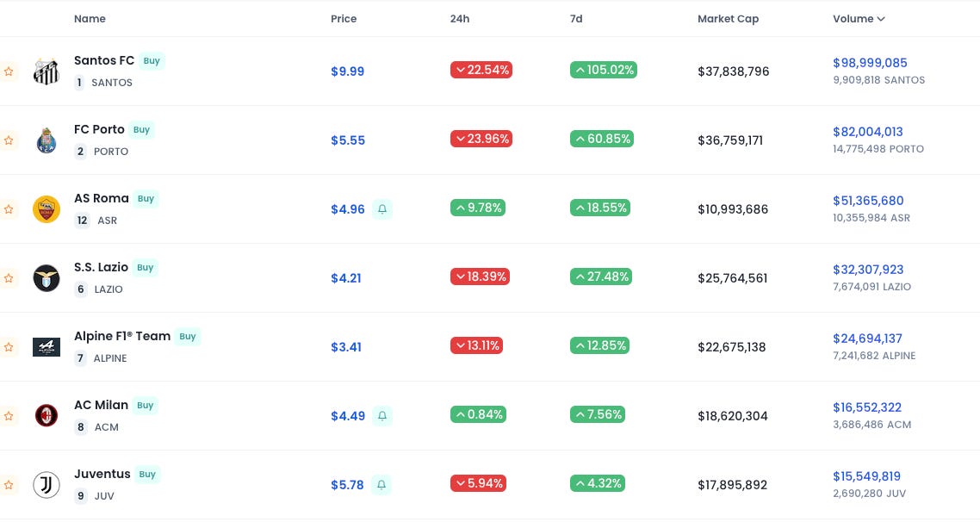Click Santos 24h change 22.54% badge
The image size is (980, 522).
click(481, 70)
